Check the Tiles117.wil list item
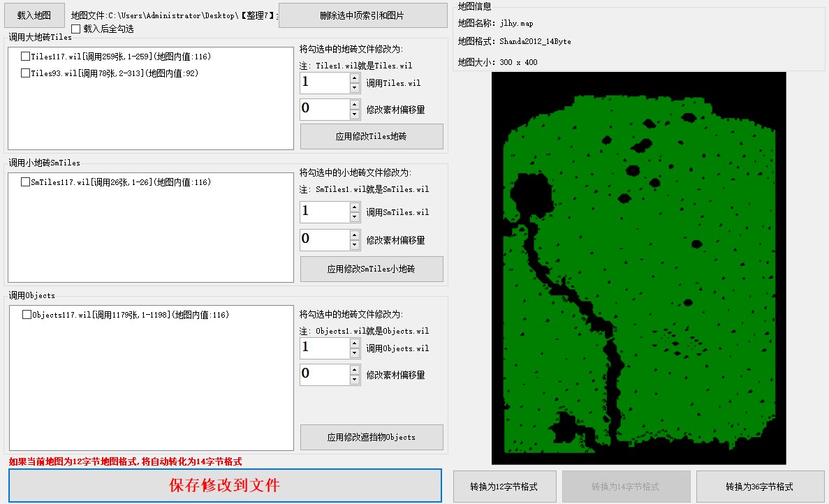Image resolution: width=829 pixels, height=504 pixels. [x=26, y=57]
